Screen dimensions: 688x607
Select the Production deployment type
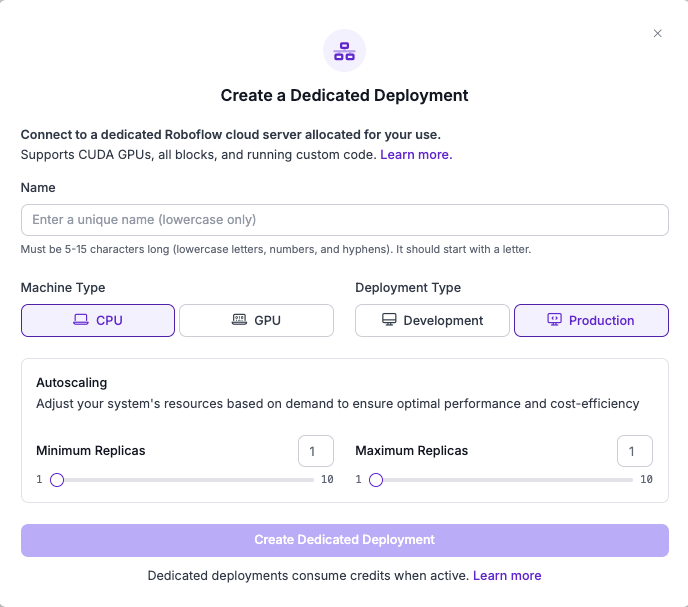tap(591, 320)
